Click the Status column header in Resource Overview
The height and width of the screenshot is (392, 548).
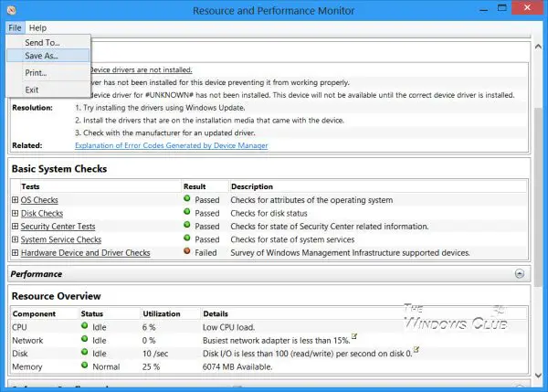92,314
